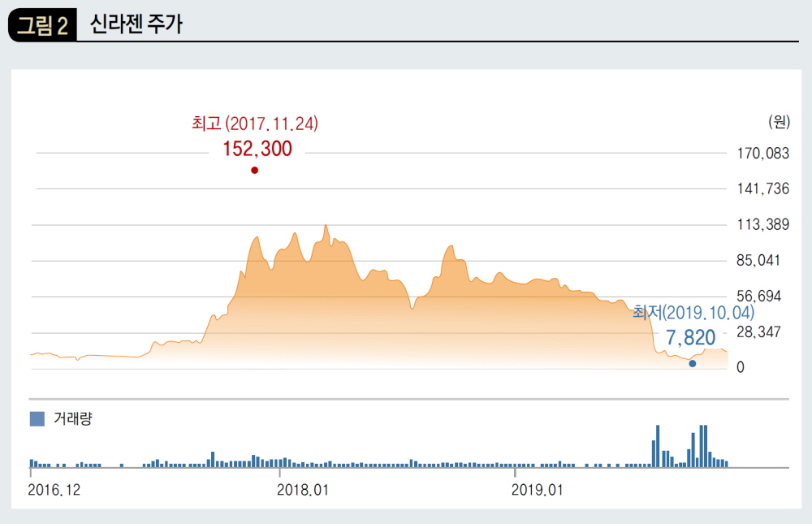Click the 113,389 axis value
Image resolution: width=812 pixels, height=524 pixels.
762,224
